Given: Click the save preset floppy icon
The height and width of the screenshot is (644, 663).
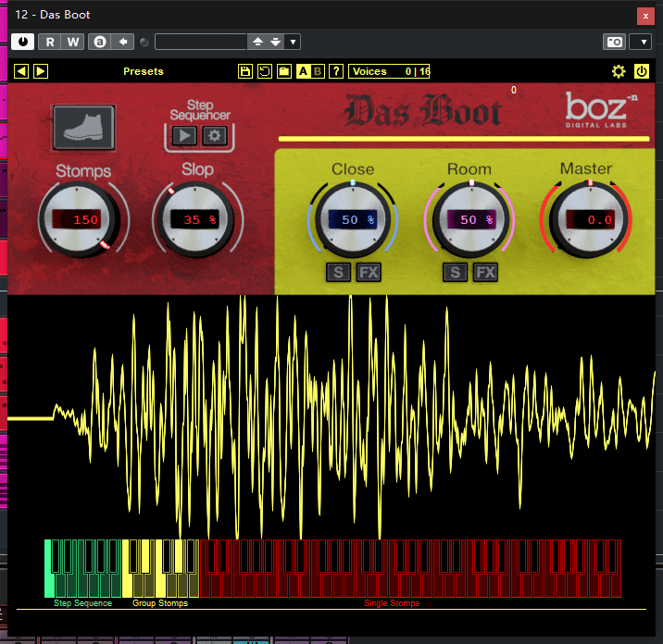Looking at the screenshot, I should tap(244, 71).
